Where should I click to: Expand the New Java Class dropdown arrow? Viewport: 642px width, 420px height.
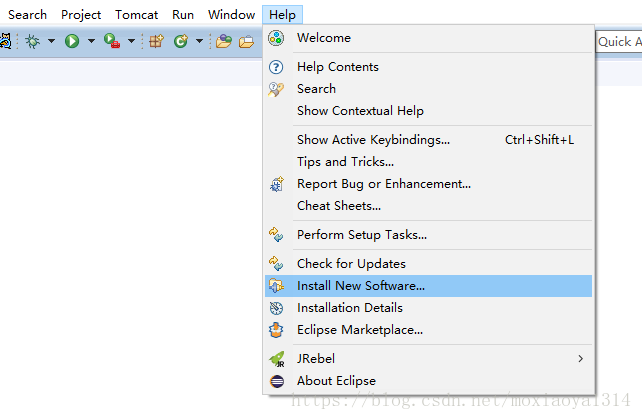pyautogui.click(x=199, y=41)
